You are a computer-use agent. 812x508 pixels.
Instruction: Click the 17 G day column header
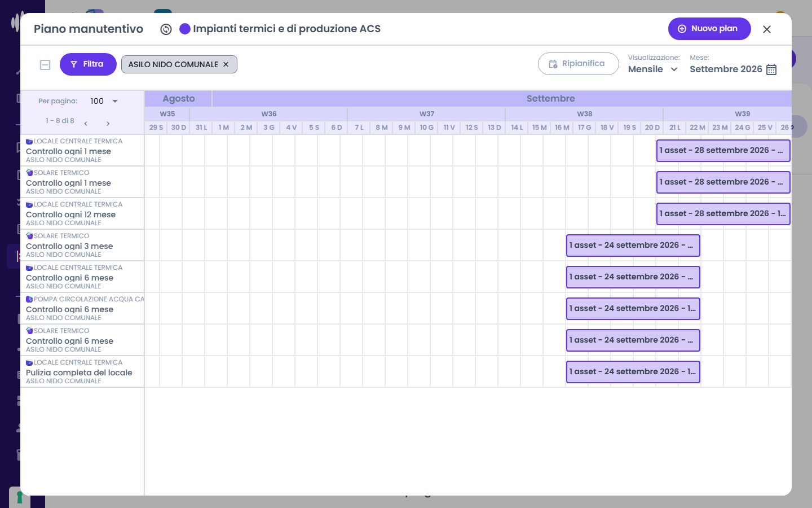coord(585,128)
